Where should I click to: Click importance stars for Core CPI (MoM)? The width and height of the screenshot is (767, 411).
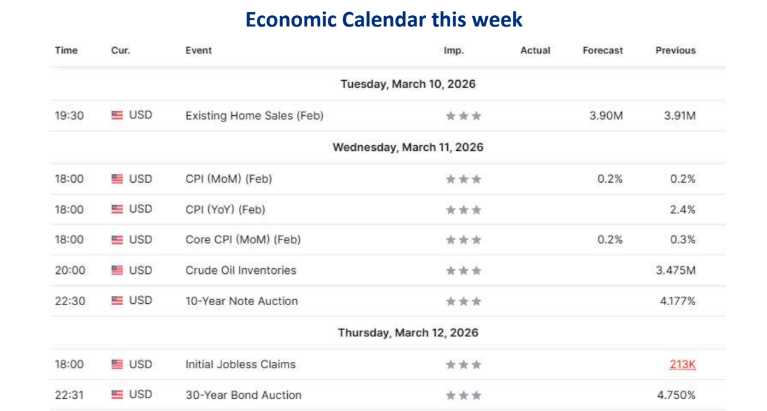point(463,240)
